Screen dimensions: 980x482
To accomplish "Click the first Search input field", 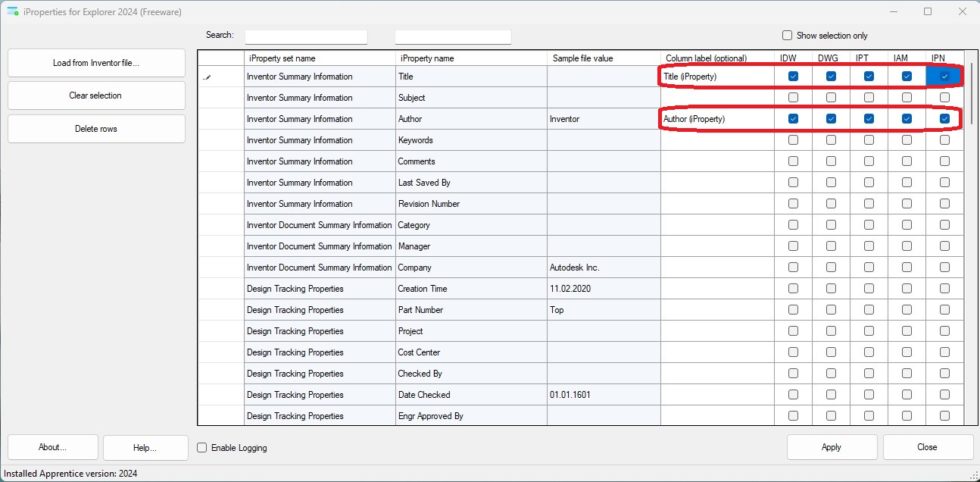I will coord(306,37).
